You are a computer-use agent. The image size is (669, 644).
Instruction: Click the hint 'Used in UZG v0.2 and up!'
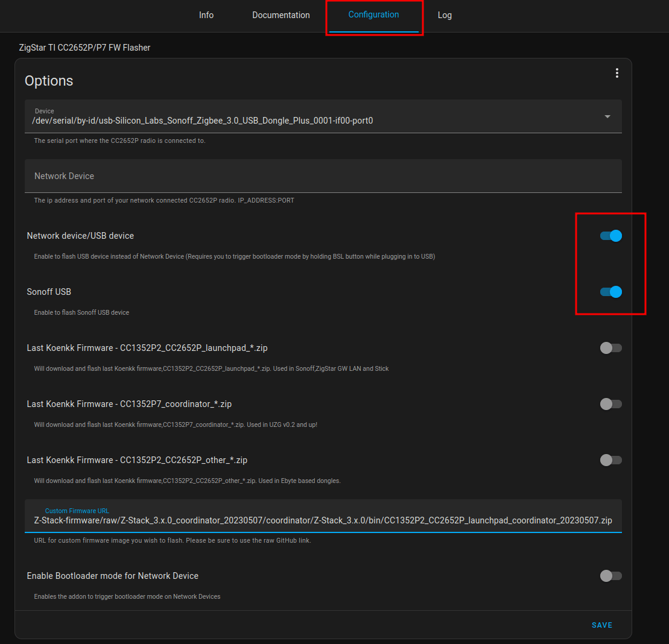tap(282, 425)
